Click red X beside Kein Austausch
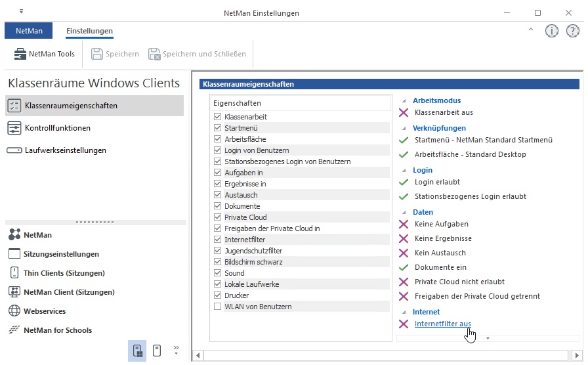Screen dimensions: 588x365 (404, 253)
